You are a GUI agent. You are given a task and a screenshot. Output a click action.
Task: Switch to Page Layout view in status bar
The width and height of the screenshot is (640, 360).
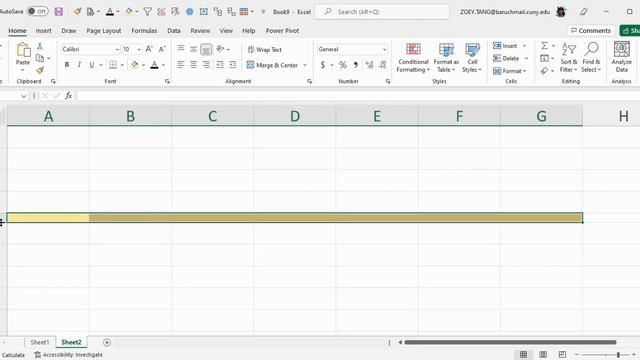[x=543, y=355]
